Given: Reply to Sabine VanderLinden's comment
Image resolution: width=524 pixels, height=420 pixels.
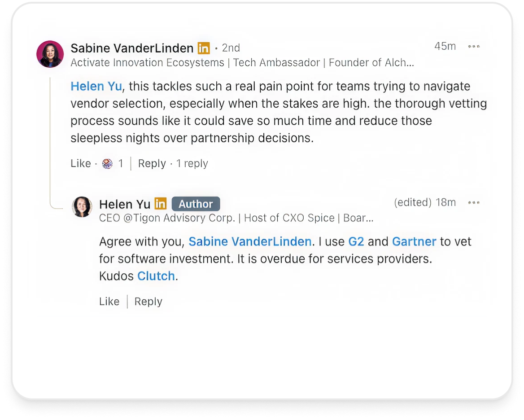Looking at the screenshot, I should coord(152,164).
